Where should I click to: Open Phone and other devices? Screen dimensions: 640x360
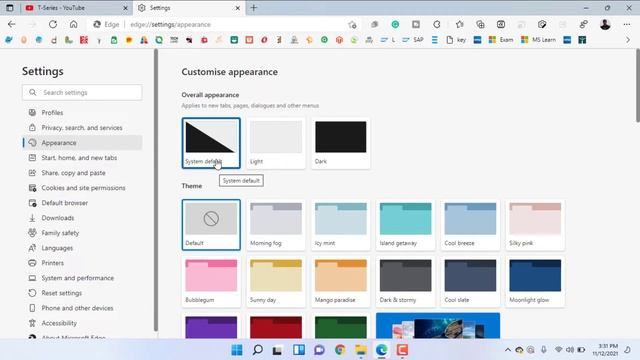pos(82,308)
